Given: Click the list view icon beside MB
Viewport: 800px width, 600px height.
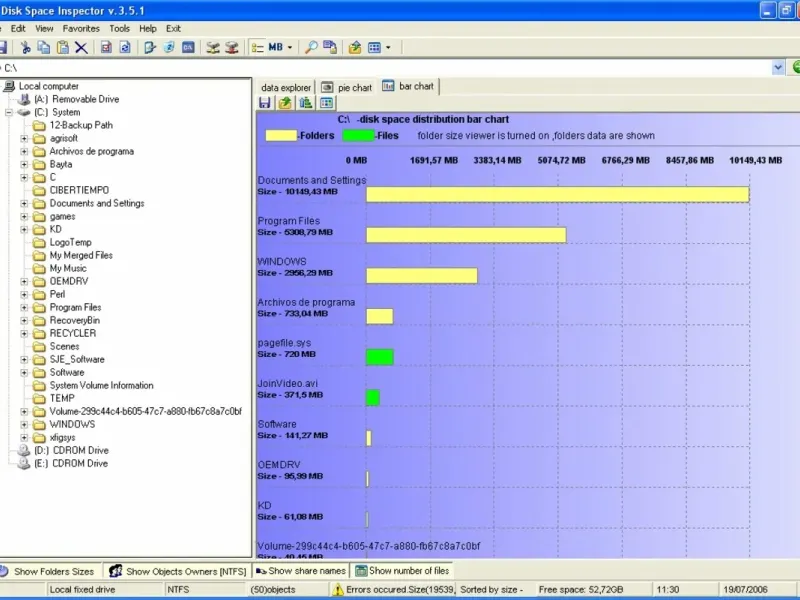Looking at the screenshot, I should tap(258, 47).
